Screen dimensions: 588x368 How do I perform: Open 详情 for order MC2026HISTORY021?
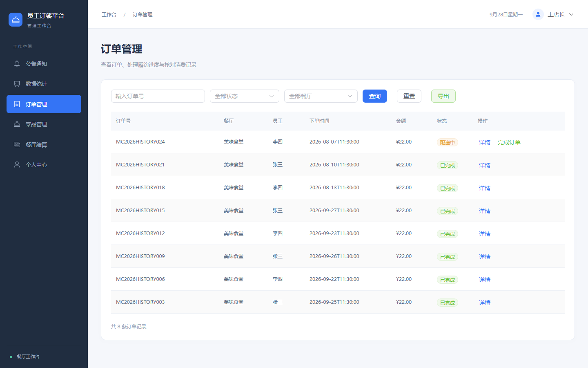point(485,165)
